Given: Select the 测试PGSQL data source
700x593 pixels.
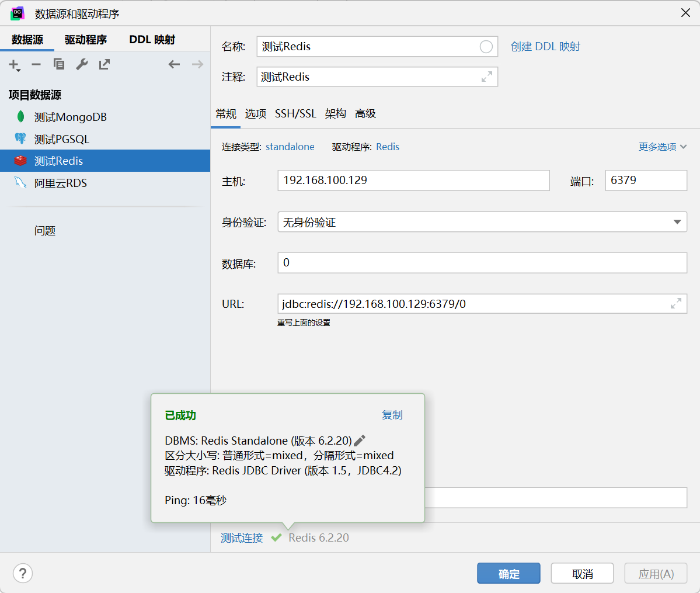Looking at the screenshot, I should pyautogui.click(x=105, y=139).
